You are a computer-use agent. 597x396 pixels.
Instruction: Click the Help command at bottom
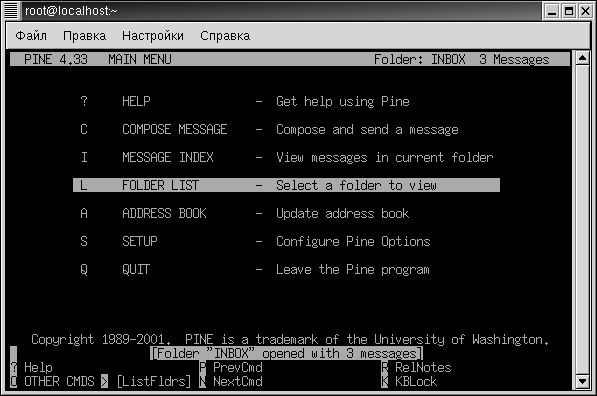[x=32, y=367]
